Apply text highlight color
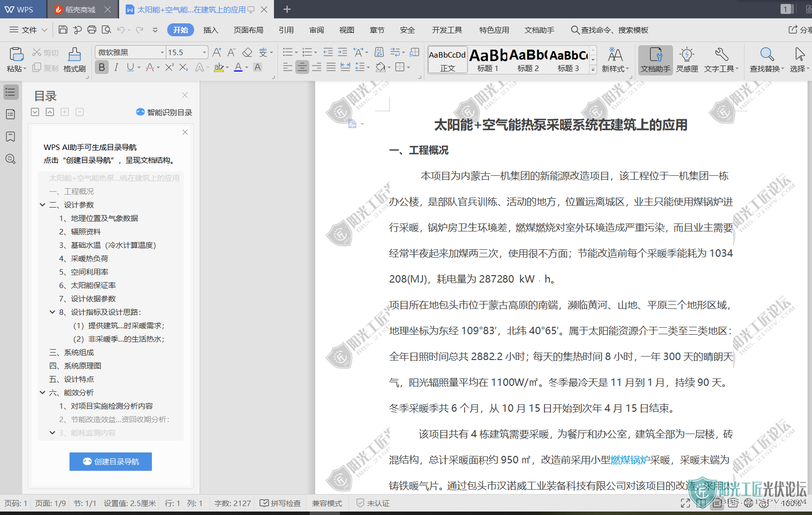This screenshot has height=515, width=812. pyautogui.click(x=219, y=67)
